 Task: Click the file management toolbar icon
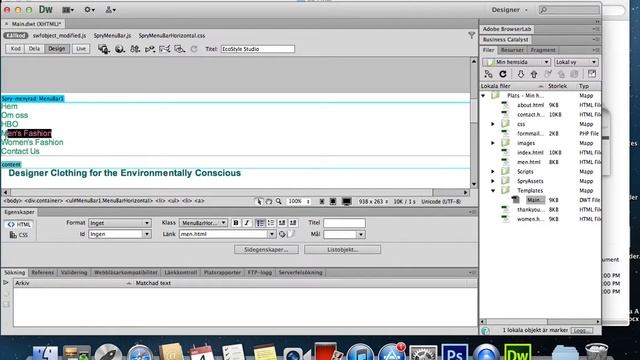(135, 49)
